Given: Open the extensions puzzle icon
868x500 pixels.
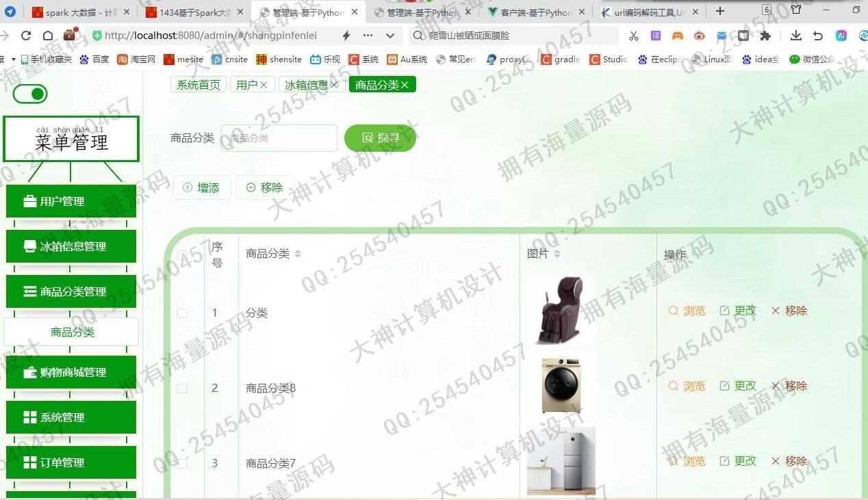Looking at the screenshot, I should [x=765, y=36].
